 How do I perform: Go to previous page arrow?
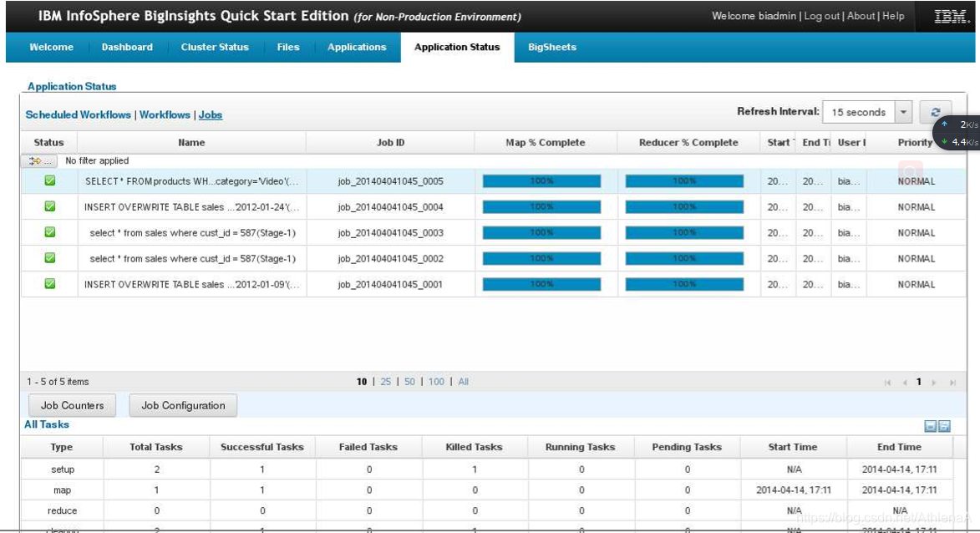click(x=904, y=383)
